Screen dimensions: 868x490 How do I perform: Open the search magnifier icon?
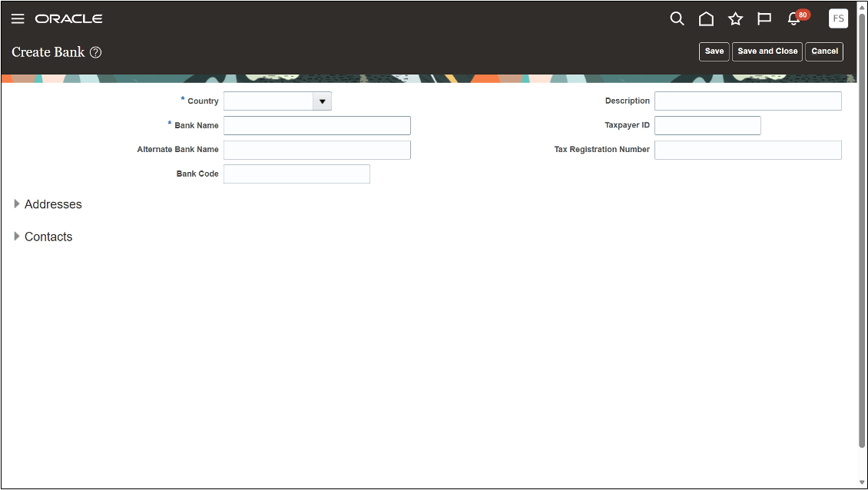click(677, 19)
